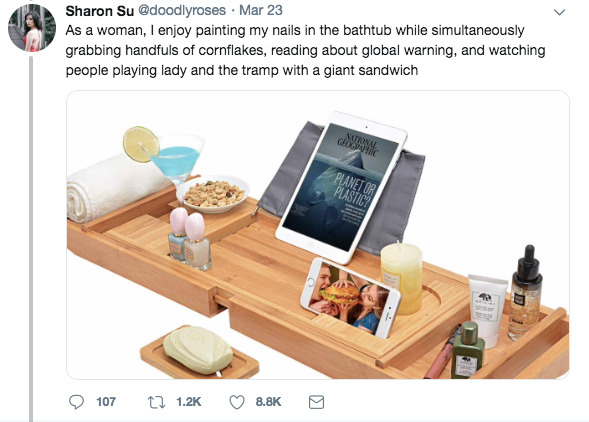This screenshot has height=422, width=589.
Task: Click the pink-capped nail polish bottles
Action: pos(190,239)
